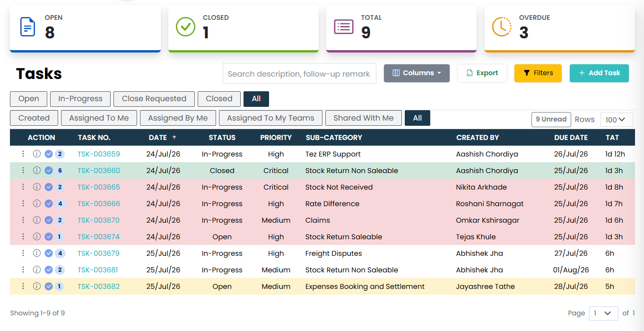The image size is (644, 331).
Task: Click the info icon for TSK-003659
Action: pos(36,154)
